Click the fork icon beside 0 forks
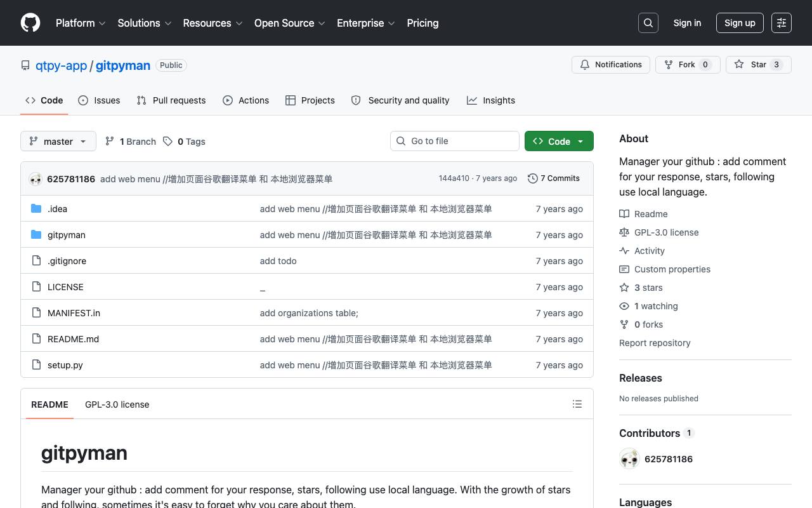812x508 pixels. point(624,324)
